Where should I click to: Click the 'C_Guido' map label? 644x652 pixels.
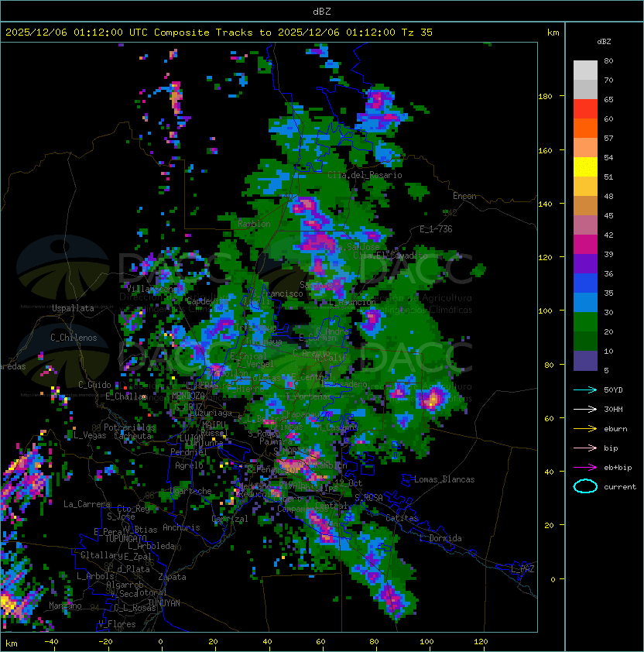94,384
